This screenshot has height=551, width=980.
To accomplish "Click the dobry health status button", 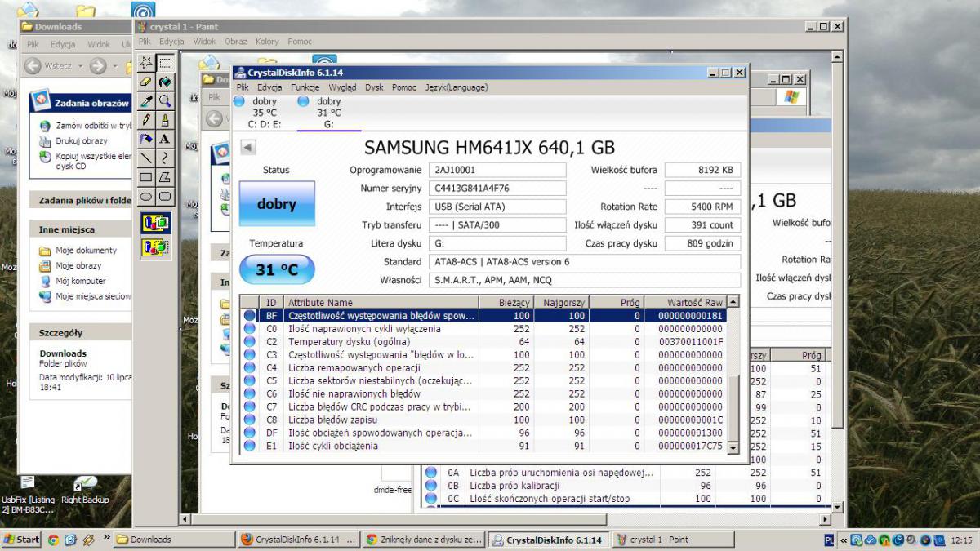I will click(277, 204).
